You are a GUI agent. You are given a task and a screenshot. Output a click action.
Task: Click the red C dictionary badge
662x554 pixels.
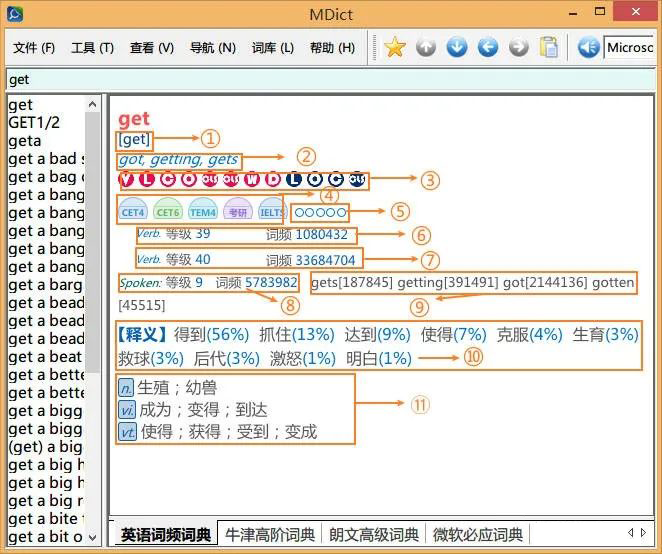pyautogui.click(x=168, y=179)
